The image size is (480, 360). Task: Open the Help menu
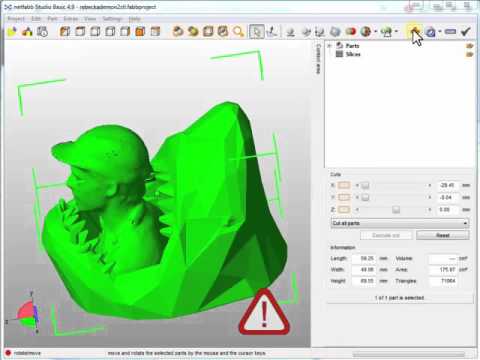pyautogui.click(x=134, y=19)
